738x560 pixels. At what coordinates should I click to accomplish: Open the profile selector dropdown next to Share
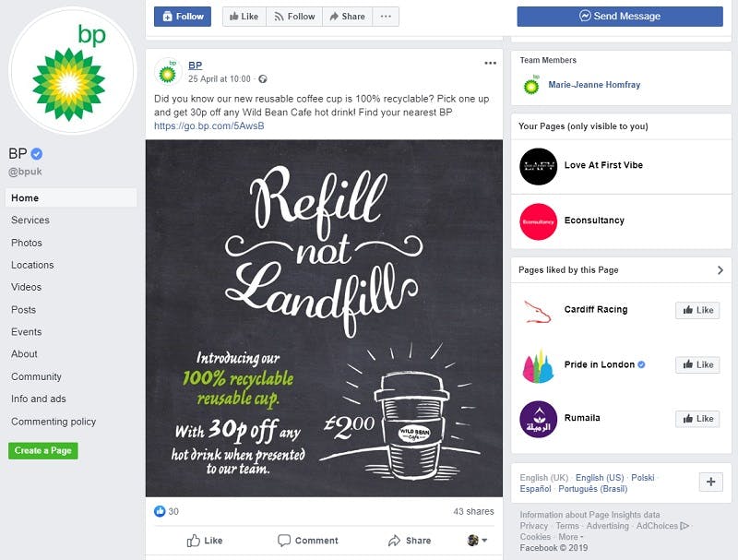pos(477,541)
